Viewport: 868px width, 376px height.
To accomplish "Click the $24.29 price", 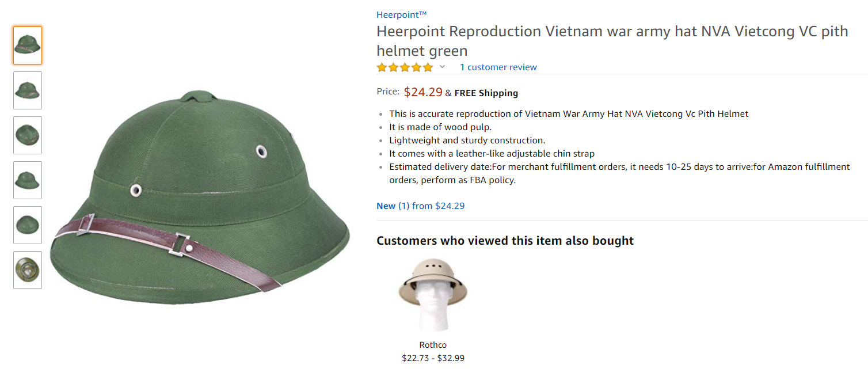I will coord(423,92).
